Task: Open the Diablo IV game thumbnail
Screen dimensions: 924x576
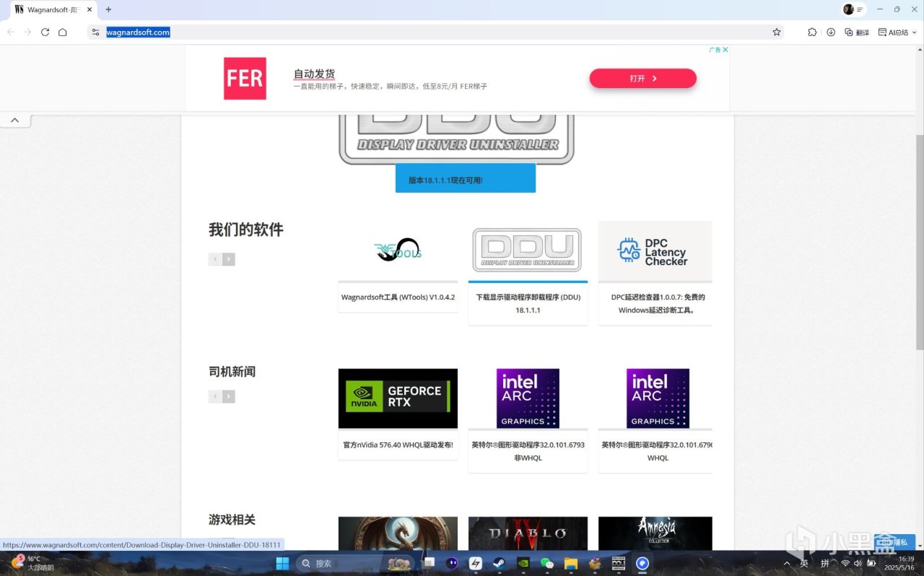Action: coord(528,533)
